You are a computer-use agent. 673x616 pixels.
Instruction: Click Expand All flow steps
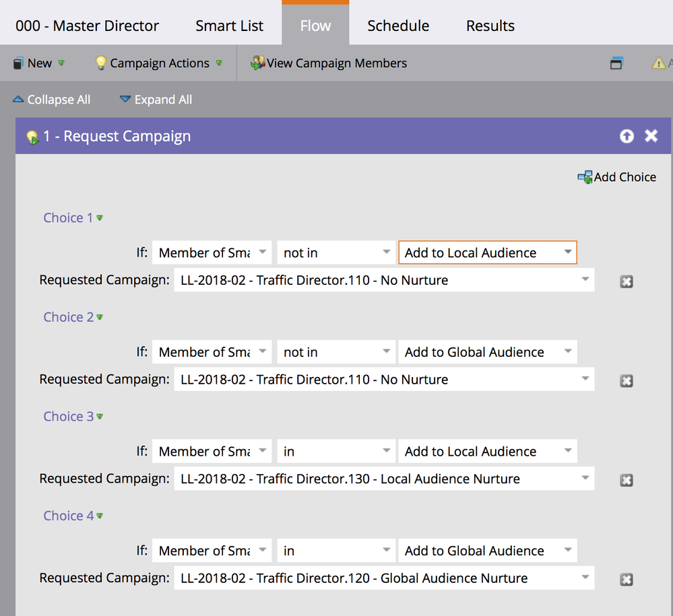(x=156, y=100)
